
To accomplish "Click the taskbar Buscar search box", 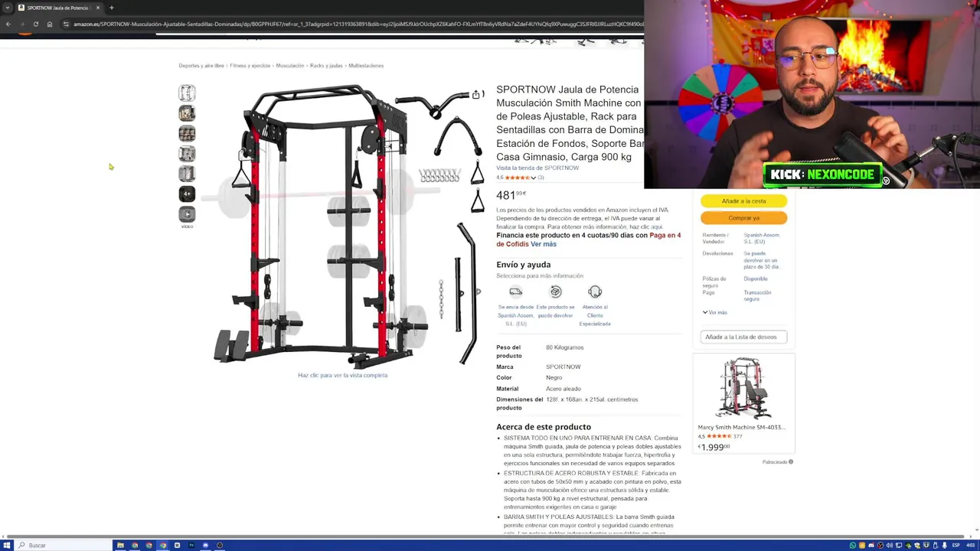I will pos(64,545).
